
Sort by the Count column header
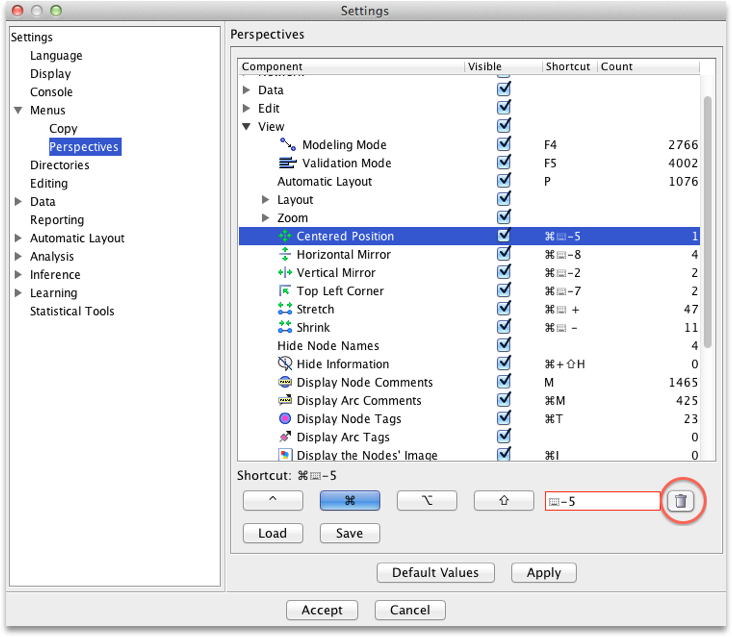[648, 66]
